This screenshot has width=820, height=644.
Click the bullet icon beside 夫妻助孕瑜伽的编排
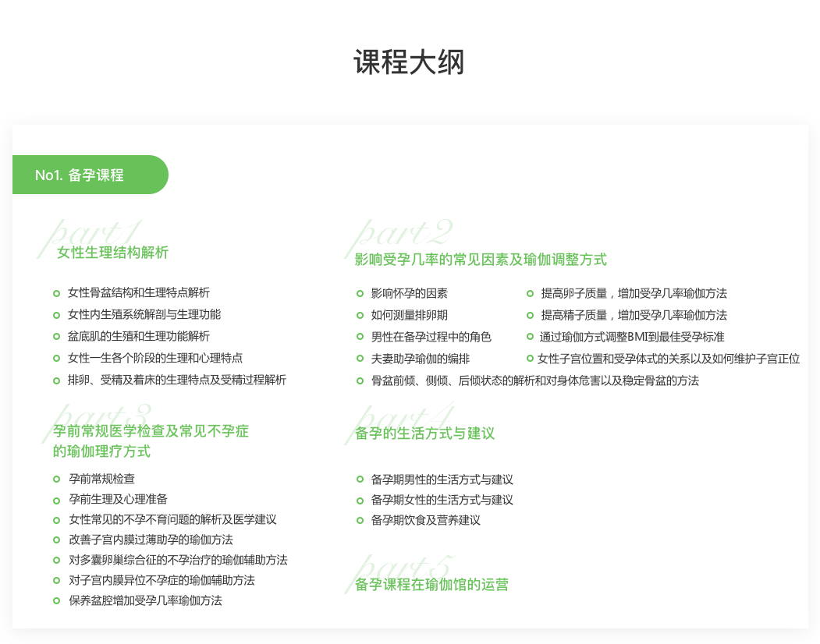tap(360, 359)
